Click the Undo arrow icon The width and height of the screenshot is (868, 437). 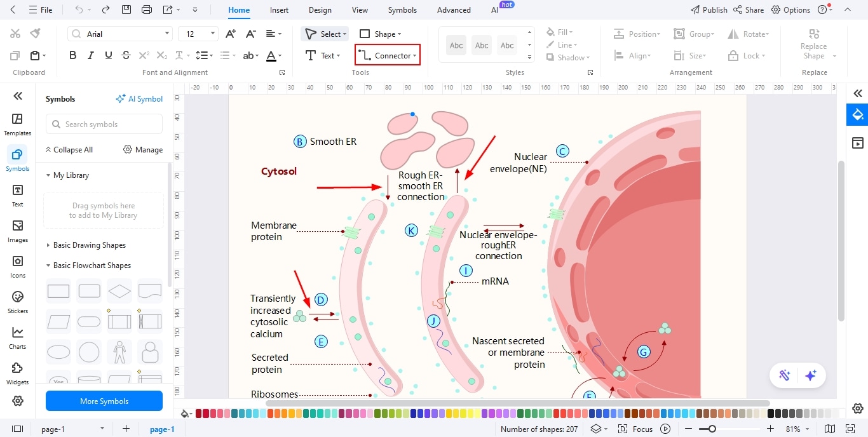point(79,10)
